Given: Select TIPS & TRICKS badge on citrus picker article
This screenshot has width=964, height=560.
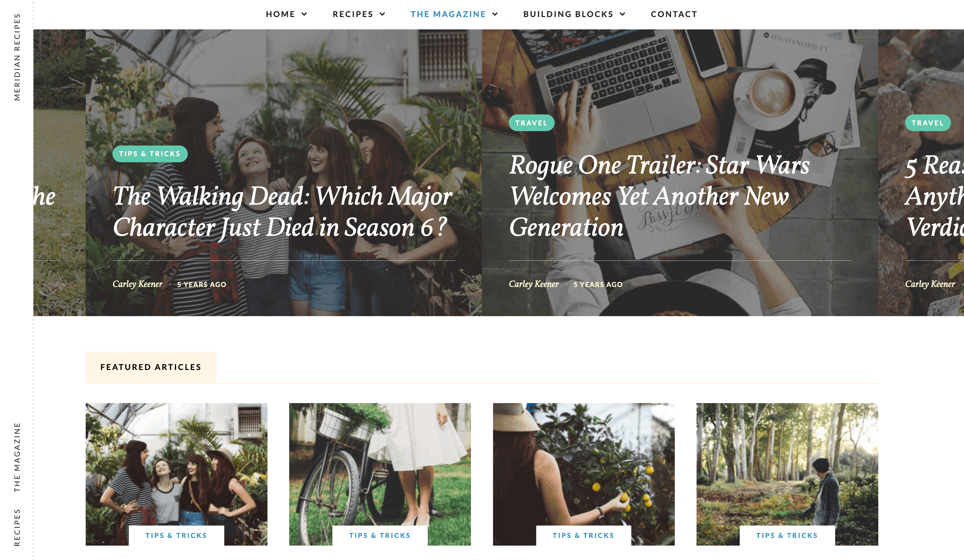Looking at the screenshot, I should pos(583,535).
